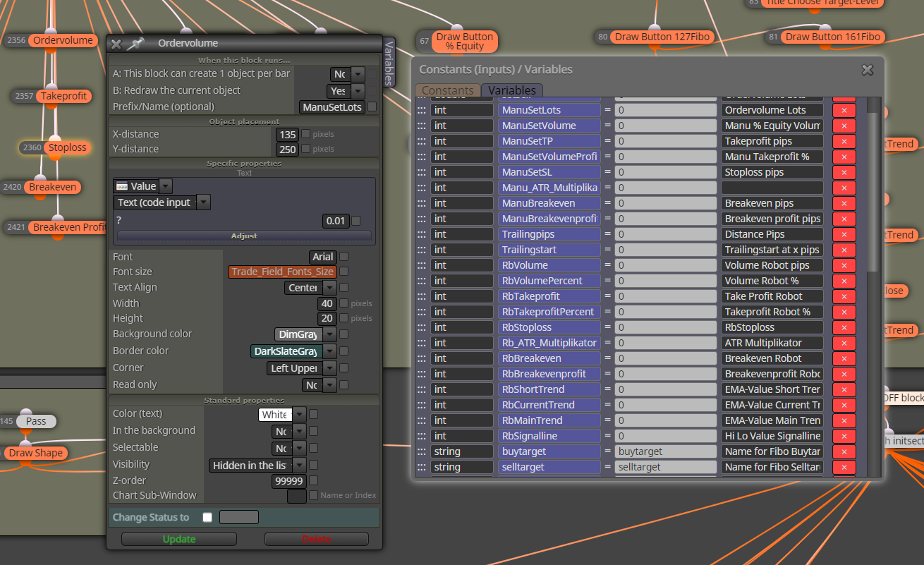Screen dimensions: 924x565
Task: Click drag handle of RbVolume row
Action: click(422, 265)
